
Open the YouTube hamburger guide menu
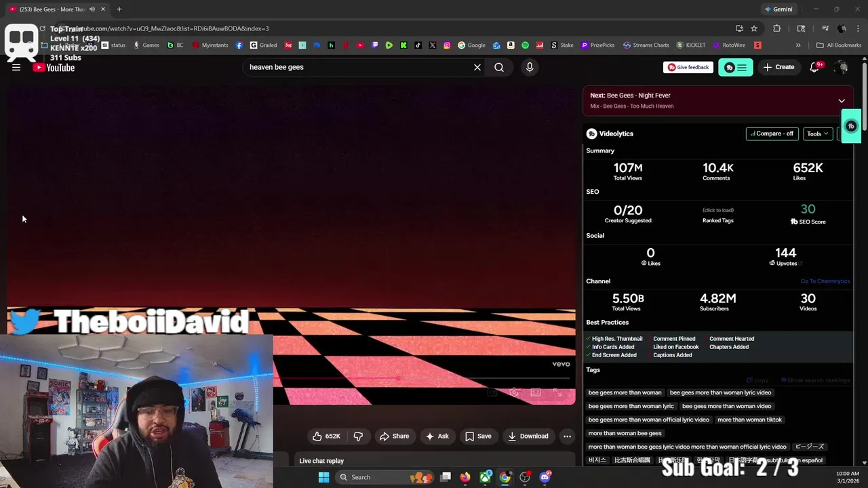[16, 67]
